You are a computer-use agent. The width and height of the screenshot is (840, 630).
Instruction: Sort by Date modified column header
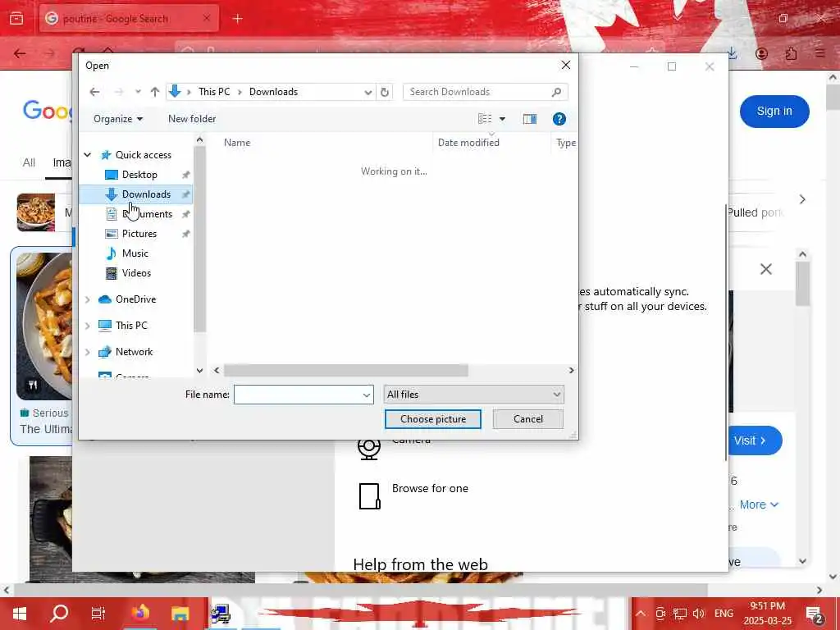point(468,143)
